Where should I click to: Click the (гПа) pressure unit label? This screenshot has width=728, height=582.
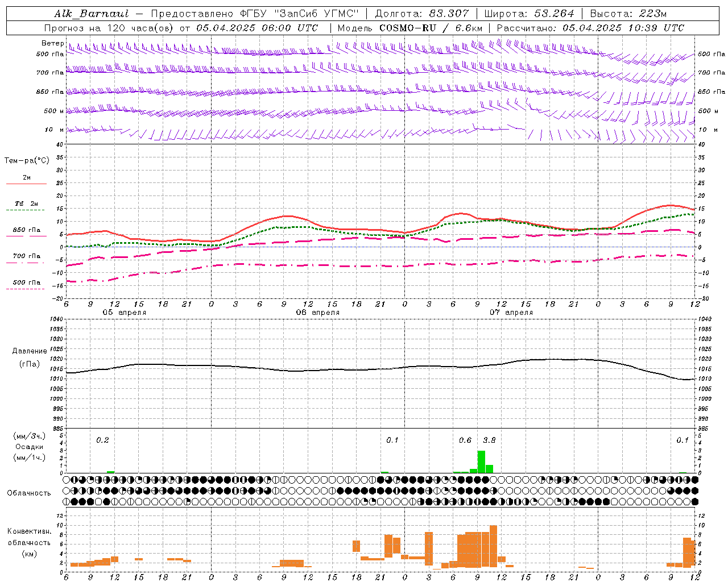coord(30,364)
